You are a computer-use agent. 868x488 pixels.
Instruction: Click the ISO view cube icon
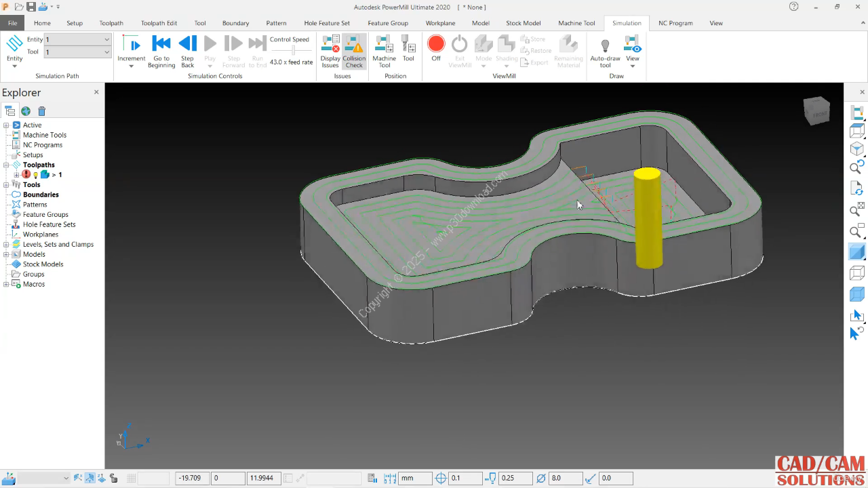(x=857, y=148)
